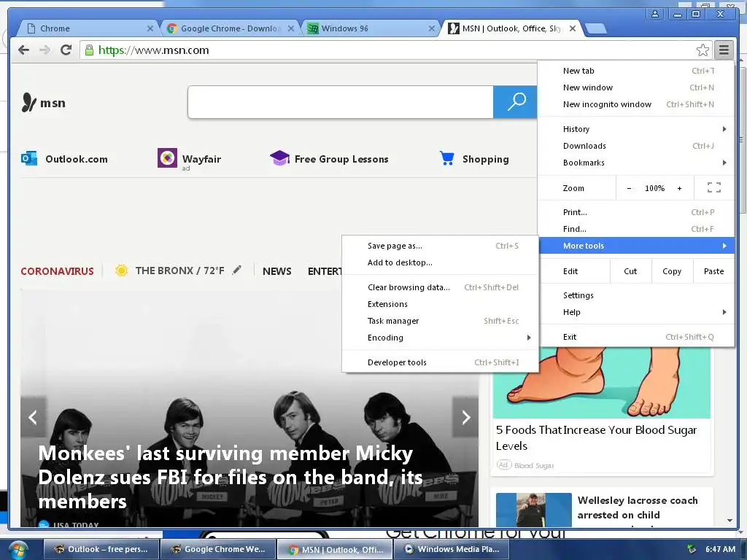The image size is (747, 560).
Task: Choose Exit from the Chrome menu
Action: (x=636, y=337)
